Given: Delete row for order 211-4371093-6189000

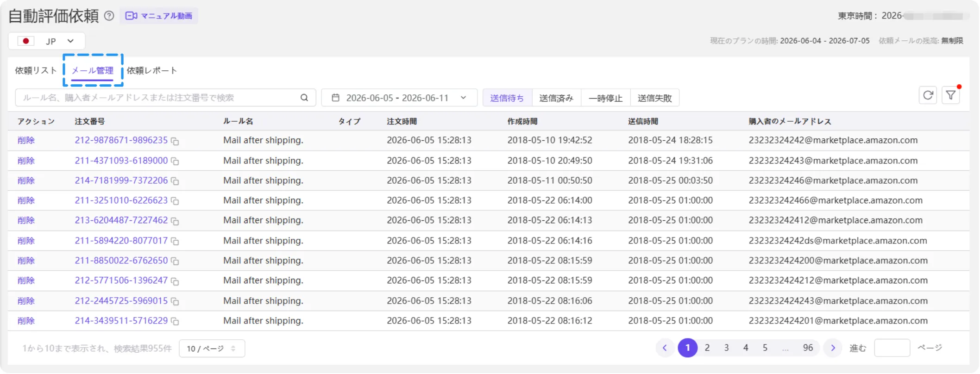Looking at the screenshot, I should click(26, 161).
